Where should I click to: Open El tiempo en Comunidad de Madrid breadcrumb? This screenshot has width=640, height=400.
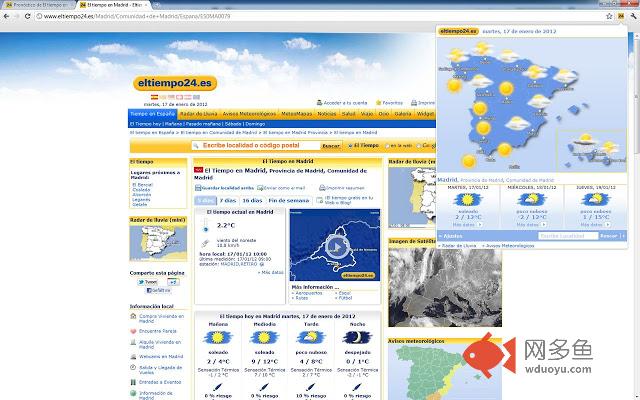point(218,133)
